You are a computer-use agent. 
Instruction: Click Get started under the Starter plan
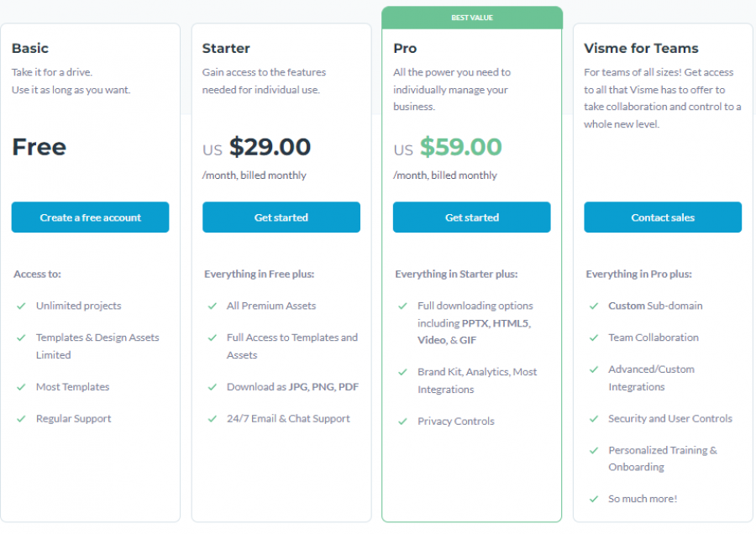click(x=281, y=217)
